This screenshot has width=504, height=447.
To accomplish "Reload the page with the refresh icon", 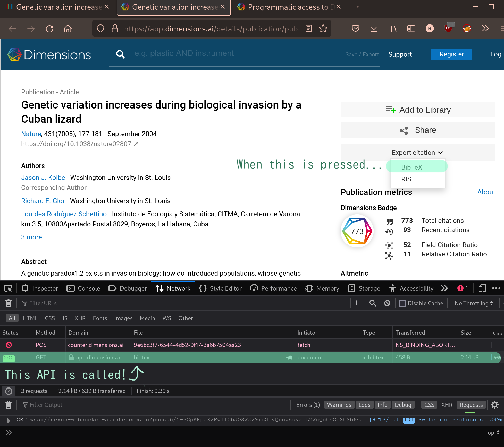I will (49, 29).
